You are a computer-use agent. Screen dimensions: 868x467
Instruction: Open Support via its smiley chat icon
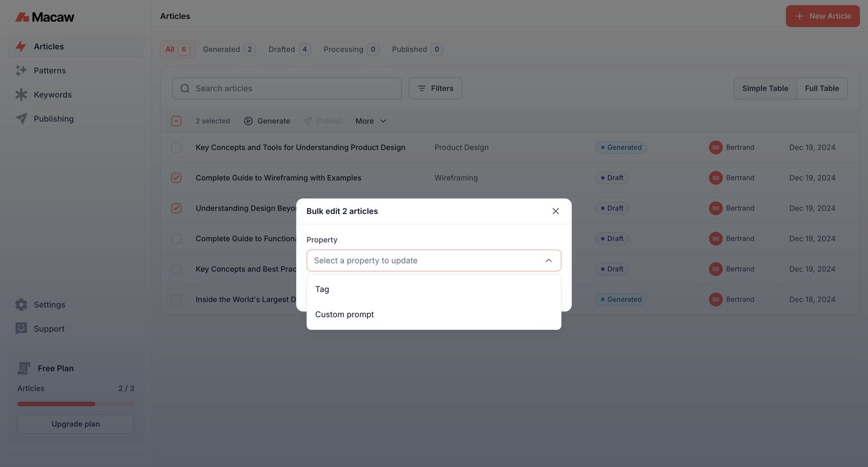tap(21, 329)
